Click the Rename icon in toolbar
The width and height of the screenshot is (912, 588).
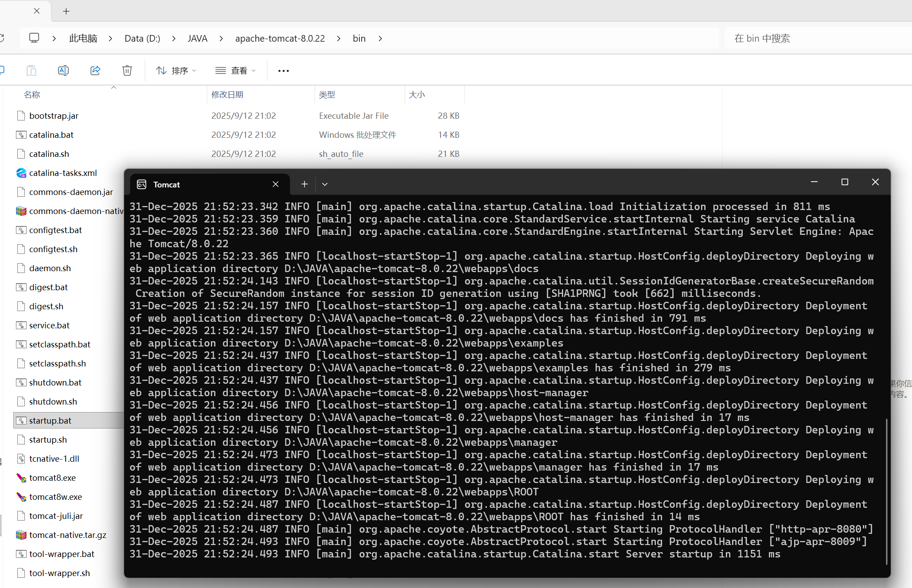[63, 70]
